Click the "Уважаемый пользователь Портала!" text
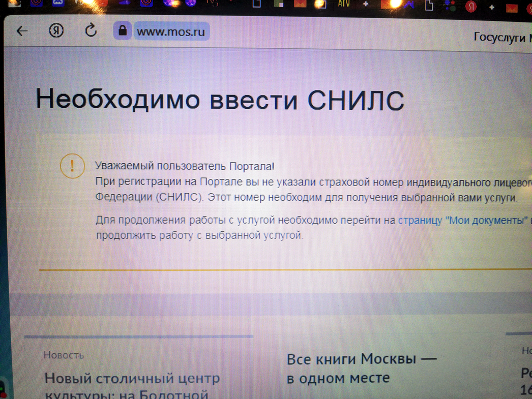This screenshot has height=399, width=532. 184,166
